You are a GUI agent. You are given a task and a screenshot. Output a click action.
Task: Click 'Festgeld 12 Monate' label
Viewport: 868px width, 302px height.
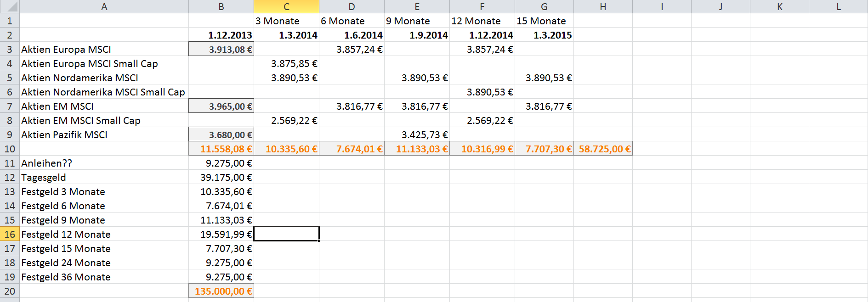(66, 234)
